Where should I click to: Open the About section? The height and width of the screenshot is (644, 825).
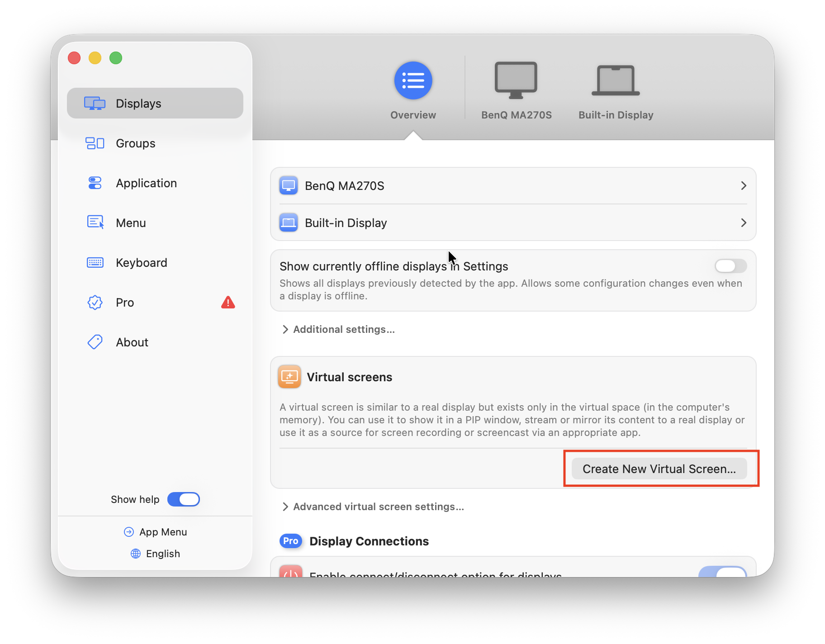pyautogui.click(x=155, y=342)
